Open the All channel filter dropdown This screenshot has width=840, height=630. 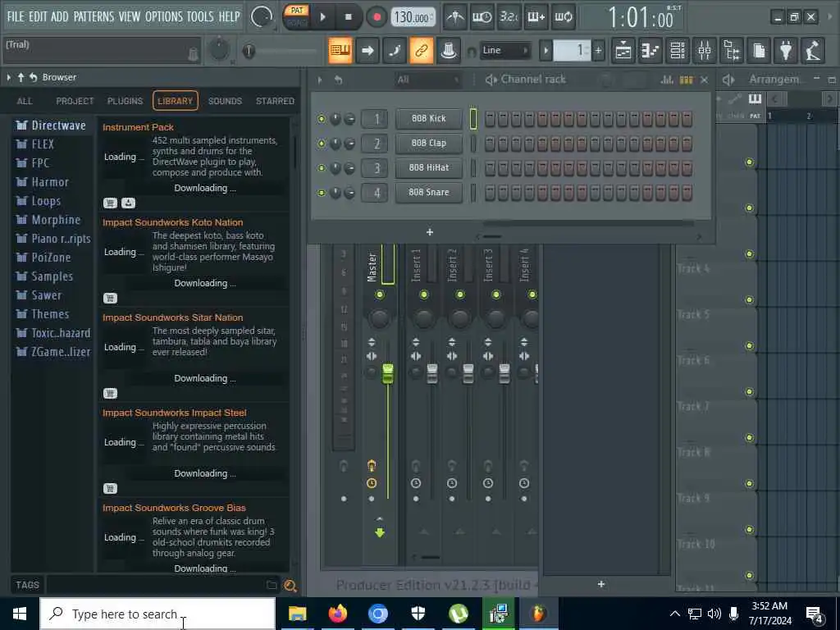click(x=427, y=80)
